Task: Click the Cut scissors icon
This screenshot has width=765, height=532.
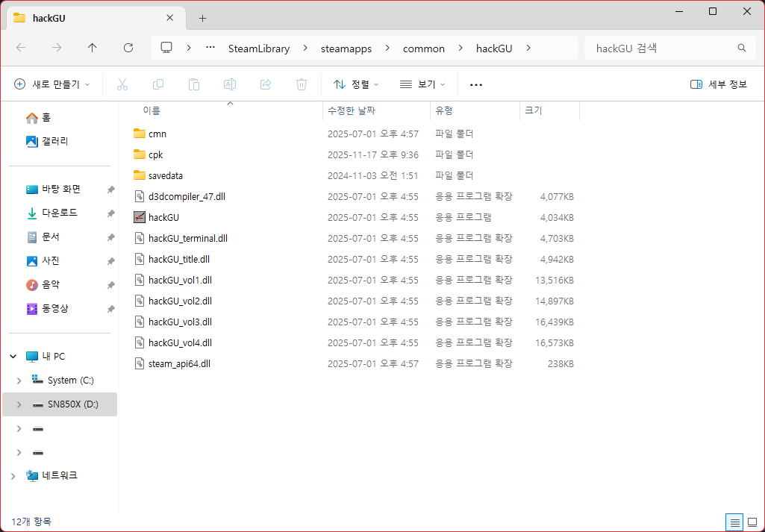Action: click(122, 84)
